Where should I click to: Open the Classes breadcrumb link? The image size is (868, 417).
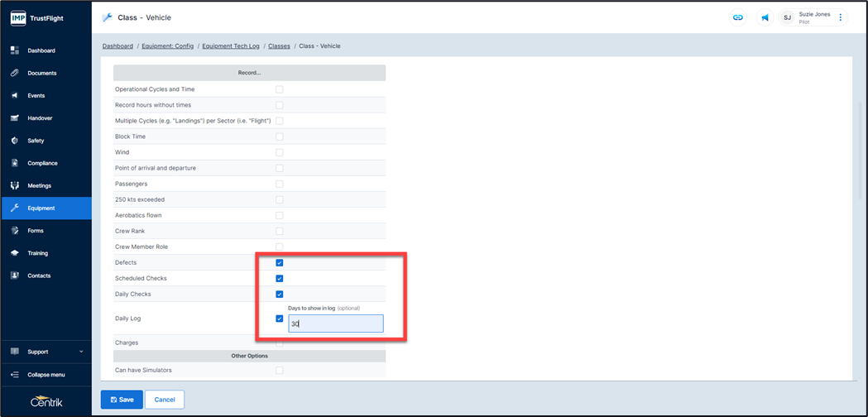(279, 46)
